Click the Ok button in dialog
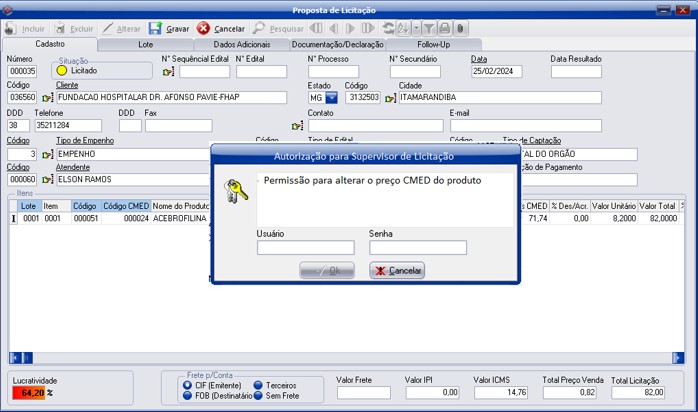698x412 pixels. point(327,270)
